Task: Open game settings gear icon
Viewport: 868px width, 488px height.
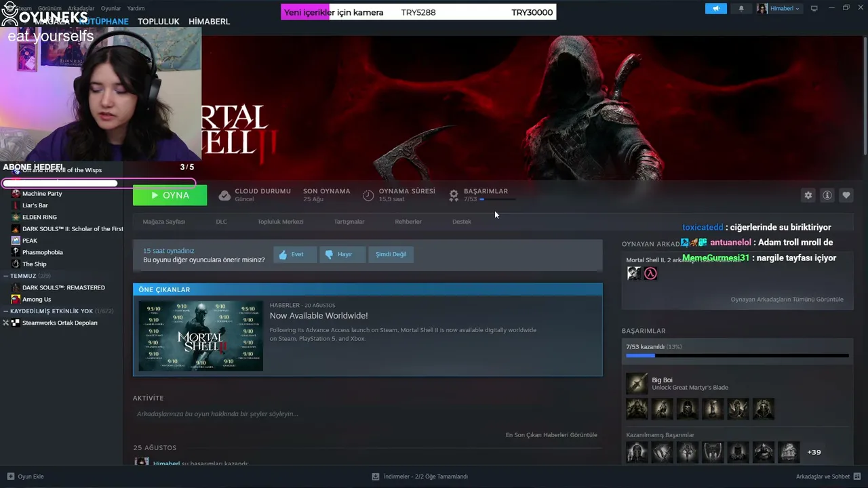Action: coord(808,195)
